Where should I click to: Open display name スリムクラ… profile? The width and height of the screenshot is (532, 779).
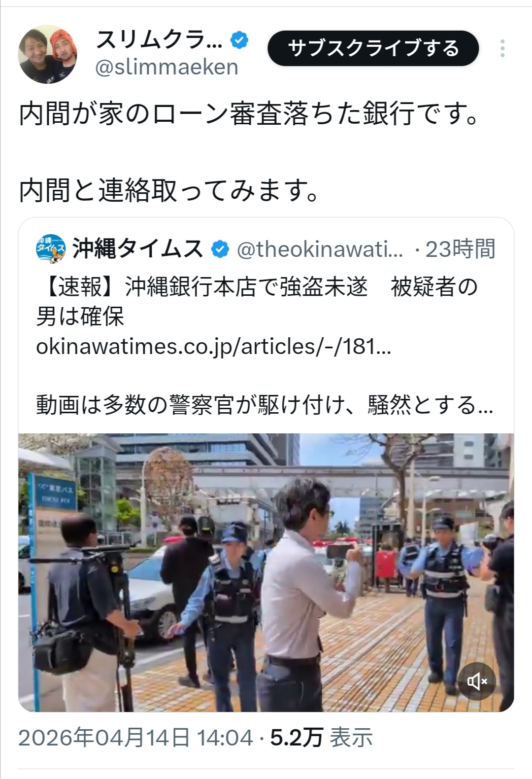pyautogui.click(x=159, y=40)
